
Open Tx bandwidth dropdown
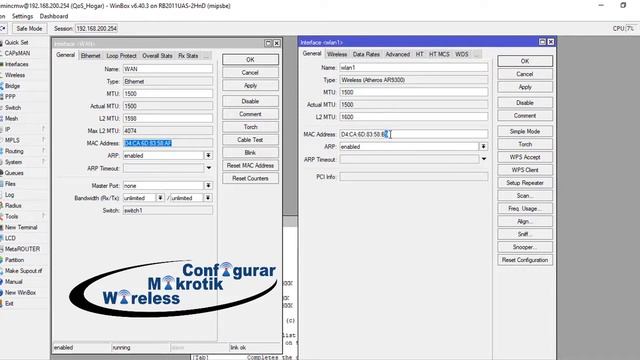click(208, 198)
